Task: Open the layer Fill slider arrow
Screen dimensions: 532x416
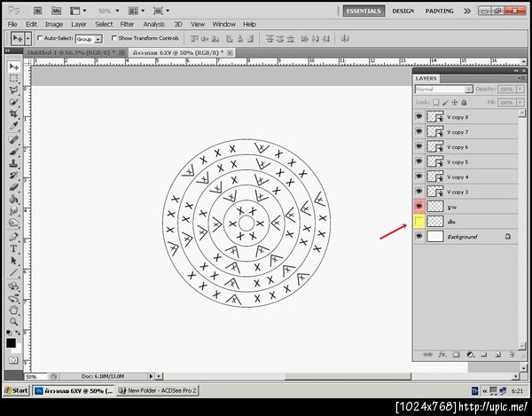Action: tap(520, 102)
